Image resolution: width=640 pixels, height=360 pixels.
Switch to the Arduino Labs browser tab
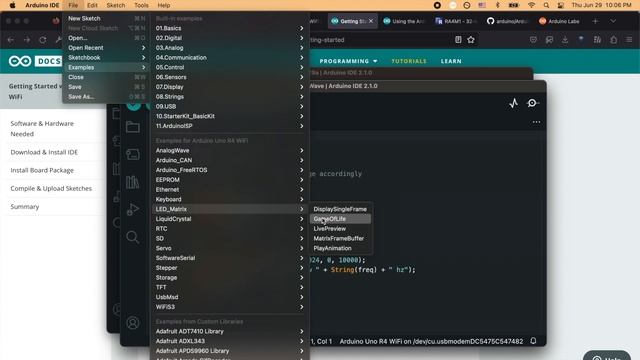[559, 21]
